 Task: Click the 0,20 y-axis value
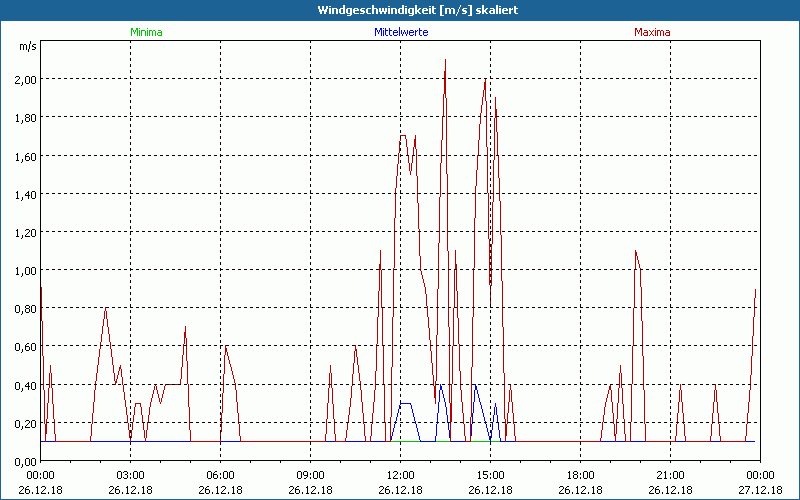coord(23,423)
